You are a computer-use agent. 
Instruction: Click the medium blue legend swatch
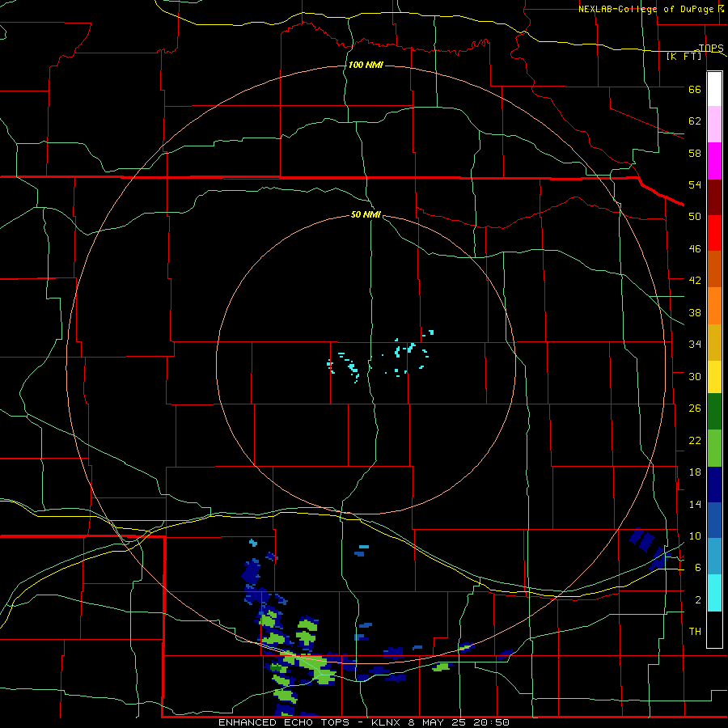714,520
